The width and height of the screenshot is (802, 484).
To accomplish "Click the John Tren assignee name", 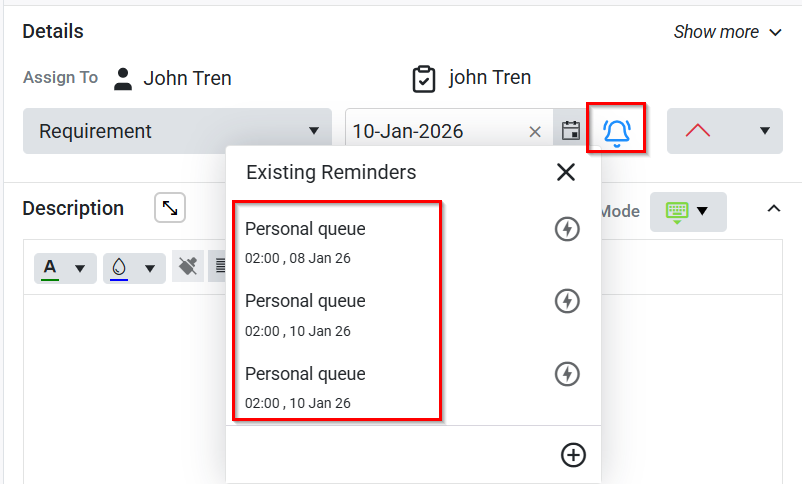I will pyautogui.click(x=187, y=78).
